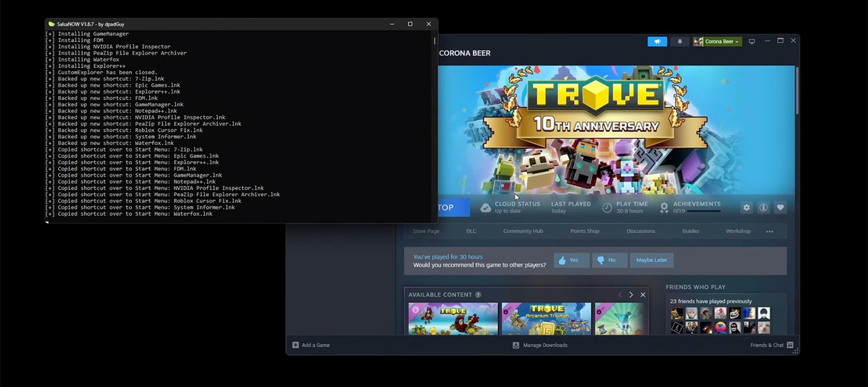Open the Trove Arcanium Triumph thumbnail
The image size is (868, 387).
(546, 319)
